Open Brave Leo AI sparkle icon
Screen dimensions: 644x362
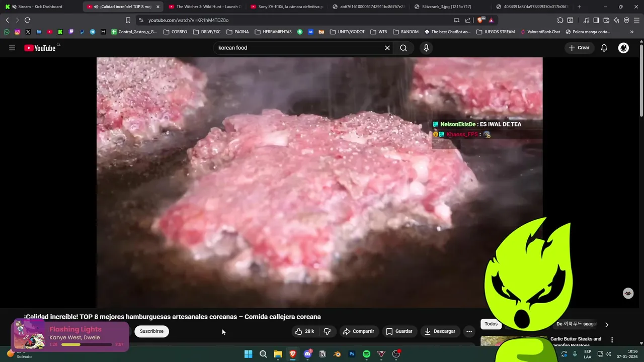616,20
